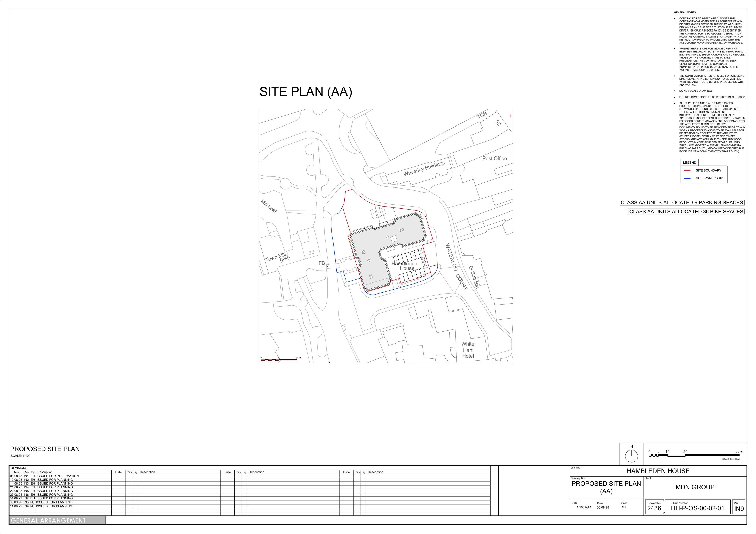Click the 9 parking spaces note box

point(682,202)
